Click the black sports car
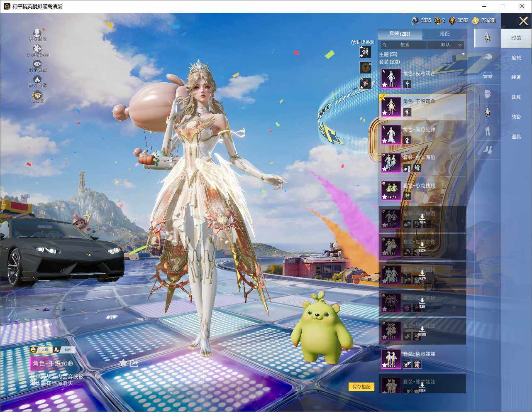This screenshot has height=412, width=532. click(x=61, y=252)
